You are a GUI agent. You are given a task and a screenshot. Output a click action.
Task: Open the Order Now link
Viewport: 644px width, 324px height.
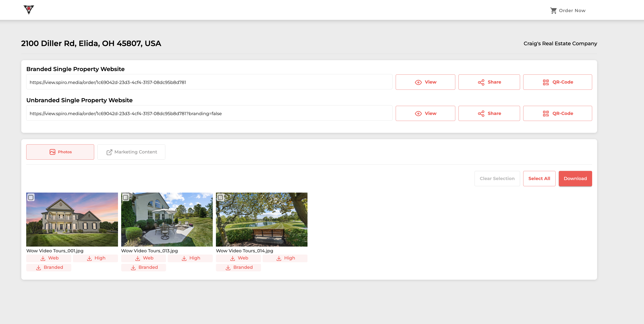pos(568,11)
